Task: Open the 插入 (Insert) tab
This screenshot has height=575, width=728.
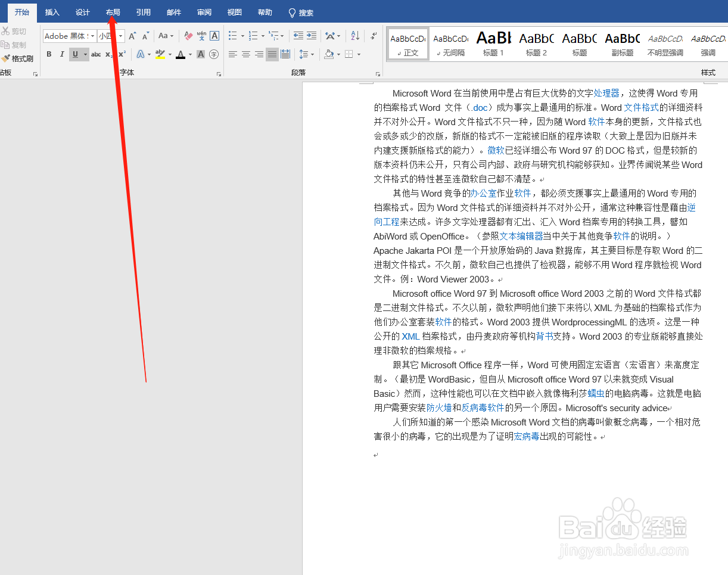Action: [52, 13]
